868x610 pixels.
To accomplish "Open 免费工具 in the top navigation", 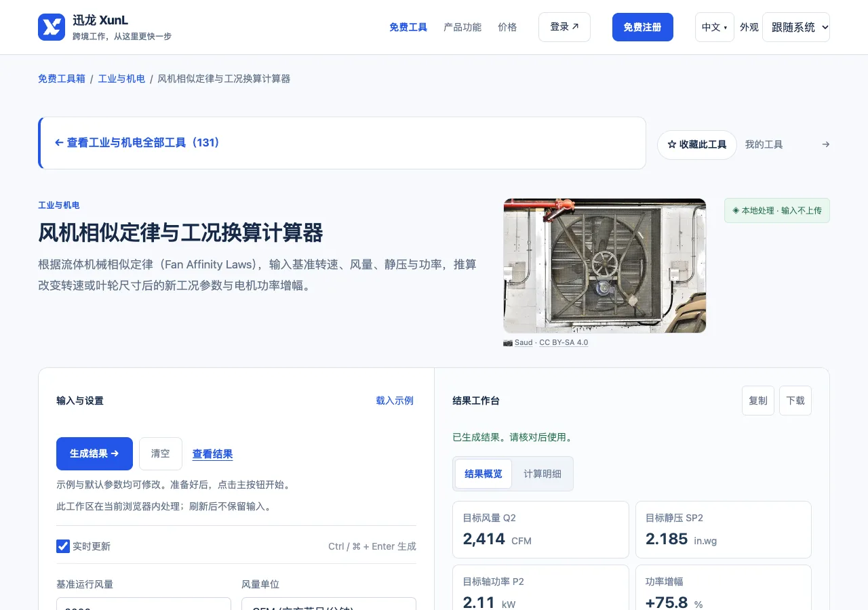I will pyautogui.click(x=408, y=27).
